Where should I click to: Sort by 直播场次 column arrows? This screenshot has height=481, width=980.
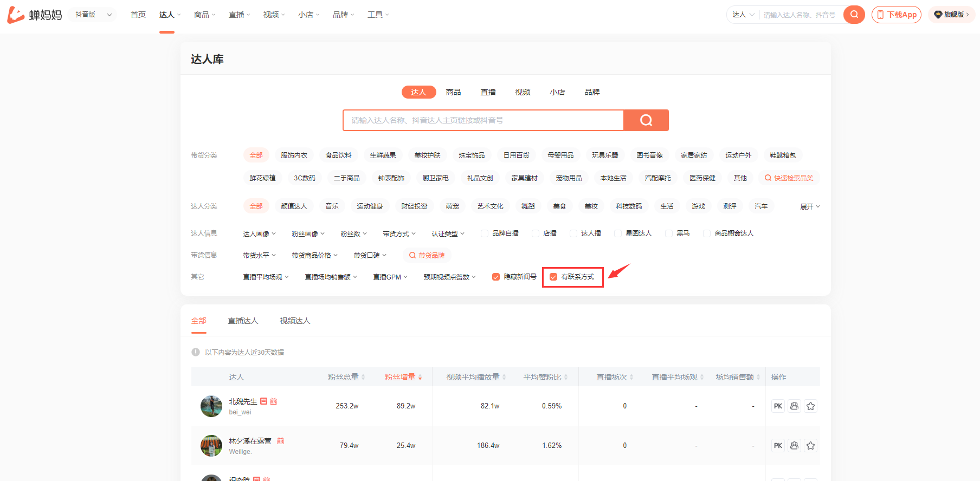click(631, 377)
